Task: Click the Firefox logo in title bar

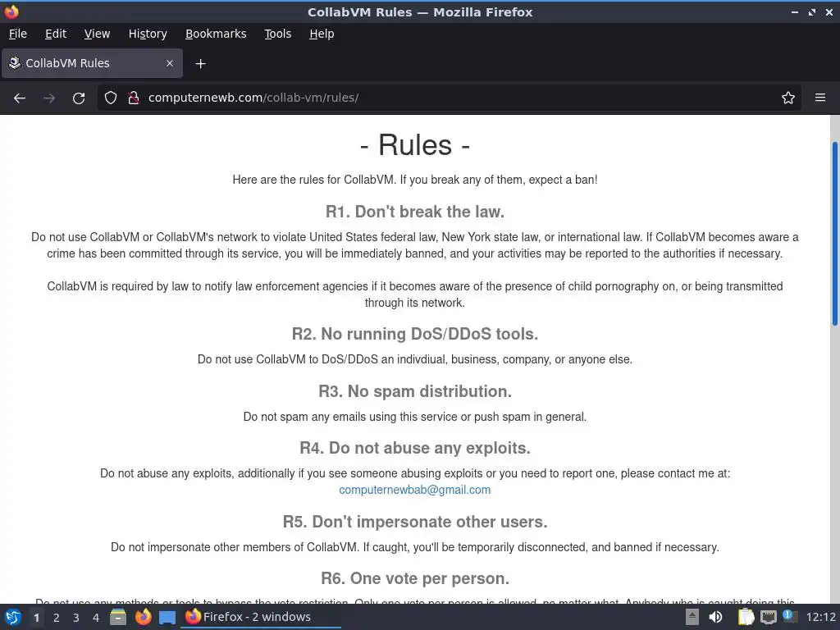Action: (x=11, y=11)
